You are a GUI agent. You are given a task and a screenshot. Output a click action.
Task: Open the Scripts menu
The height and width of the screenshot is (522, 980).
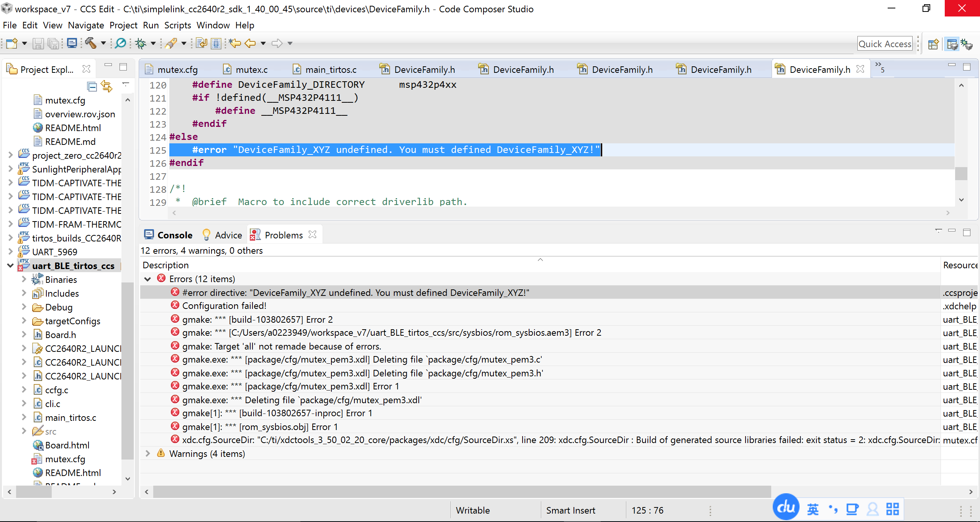tap(177, 25)
